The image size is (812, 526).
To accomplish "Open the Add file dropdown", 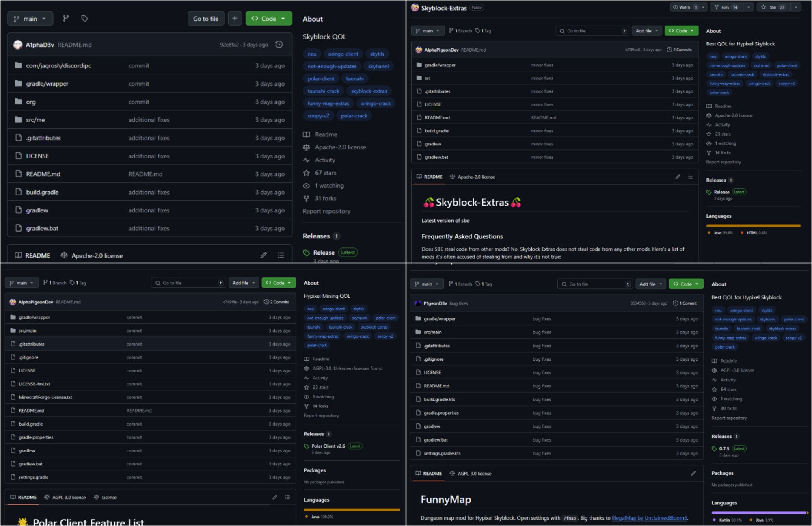I will point(646,30).
